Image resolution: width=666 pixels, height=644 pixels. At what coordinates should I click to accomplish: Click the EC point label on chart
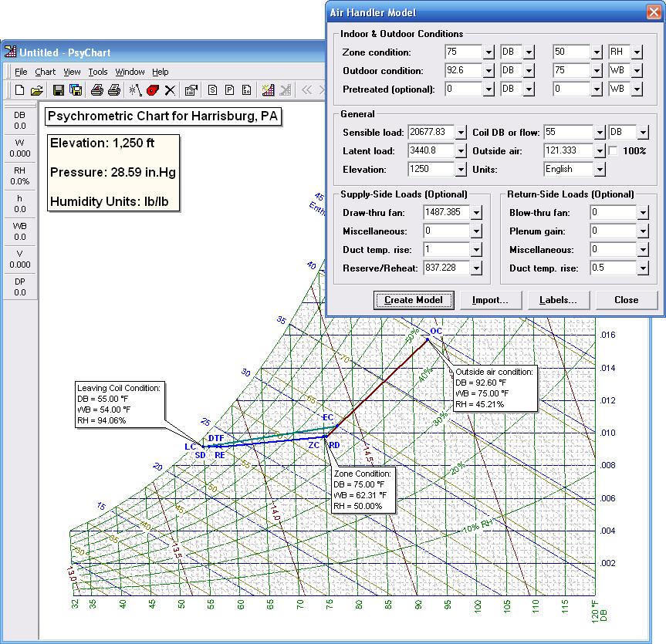click(327, 417)
